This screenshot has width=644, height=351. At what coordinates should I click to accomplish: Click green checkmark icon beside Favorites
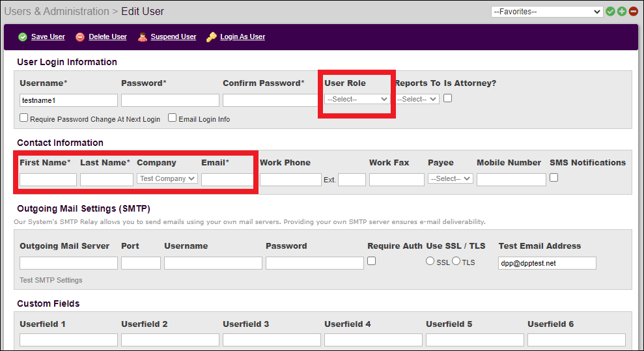610,12
